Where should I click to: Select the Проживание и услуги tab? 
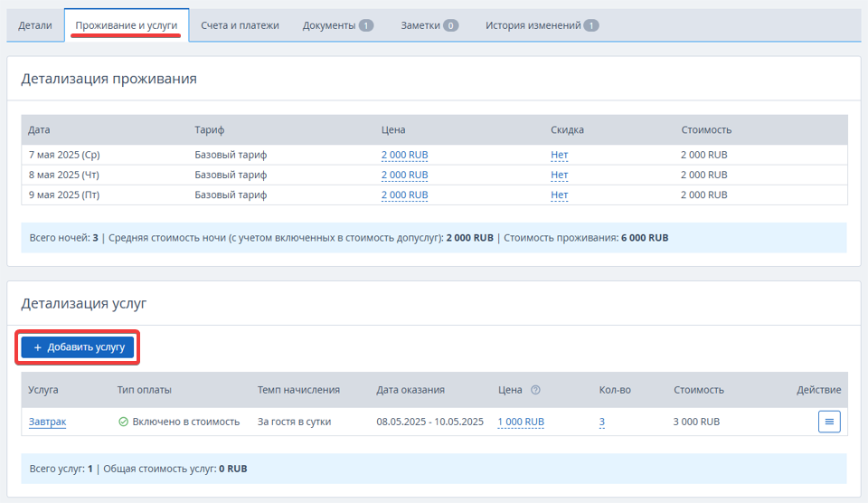(127, 25)
